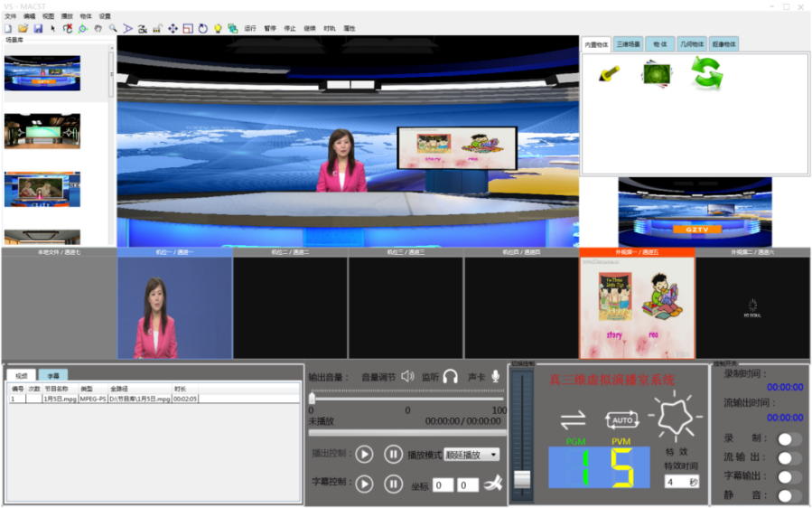Click the light bulb toolbar icon
Screen dimensions: 812x508
tap(218, 29)
